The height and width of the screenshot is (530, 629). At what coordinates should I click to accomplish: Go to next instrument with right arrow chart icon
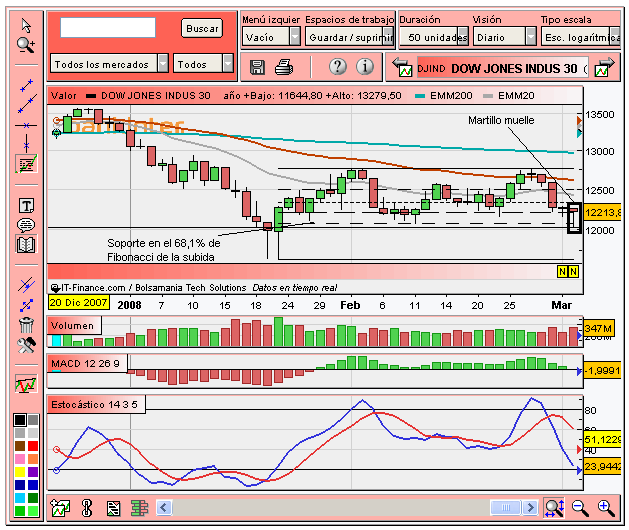coord(605,67)
